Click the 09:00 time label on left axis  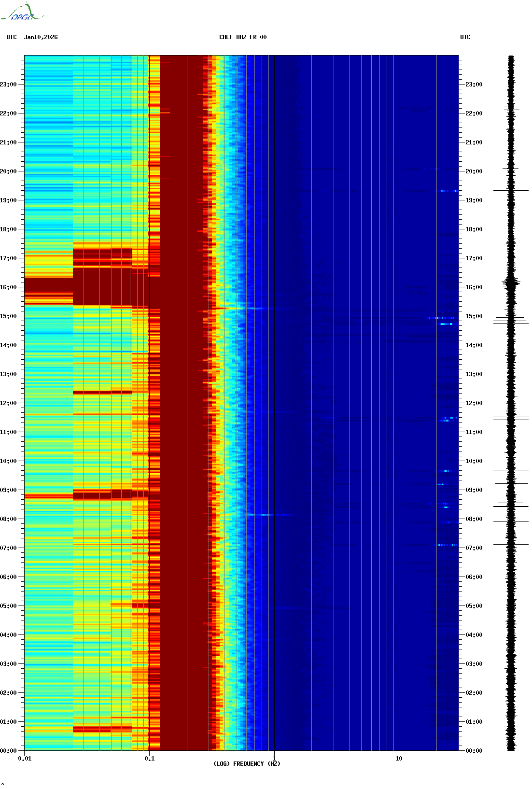(x=9, y=490)
